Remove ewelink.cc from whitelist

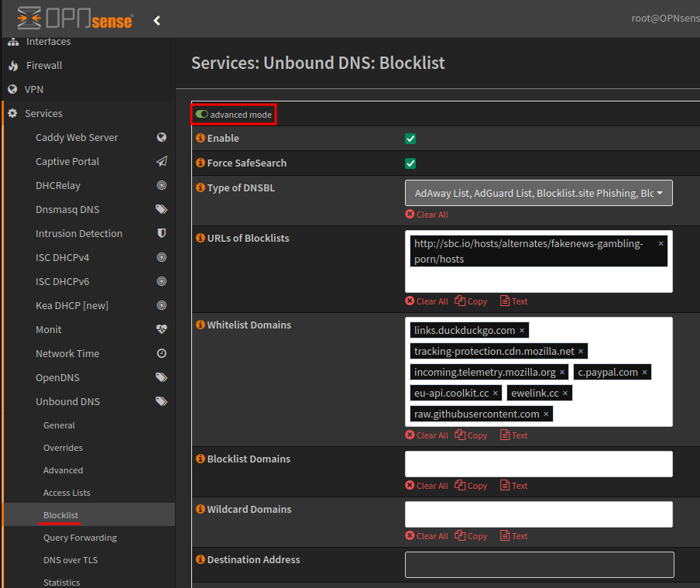tap(565, 394)
